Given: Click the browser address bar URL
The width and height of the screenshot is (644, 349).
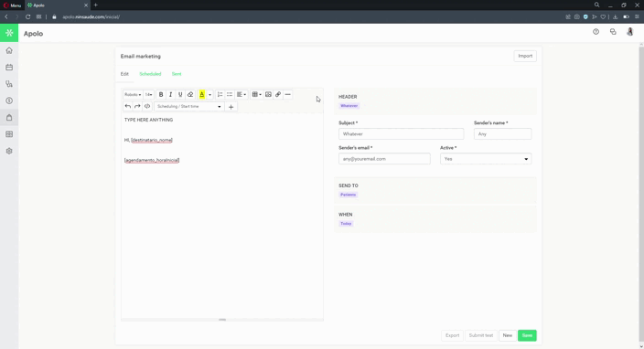Looking at the screenshot, I should coord(91,16).
